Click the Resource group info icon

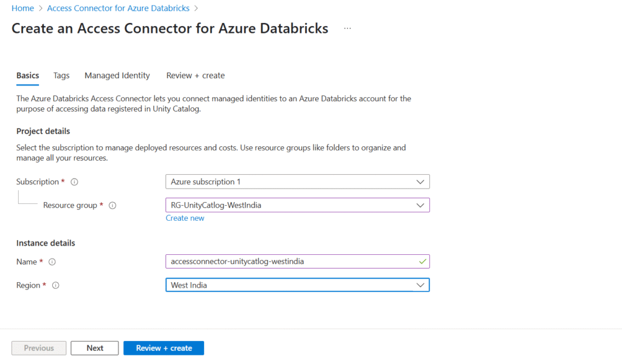click(x=112, y=206)
